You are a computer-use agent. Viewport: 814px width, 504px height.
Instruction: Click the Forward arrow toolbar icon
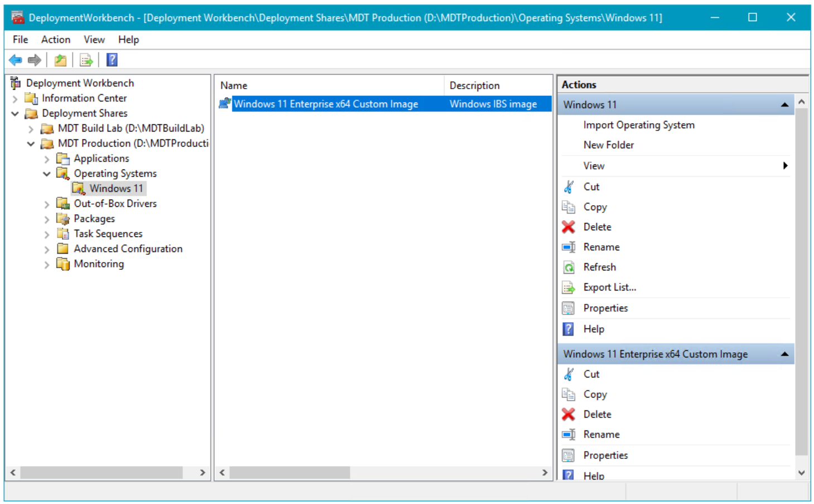pyautogui.click(x=35, y=60)
